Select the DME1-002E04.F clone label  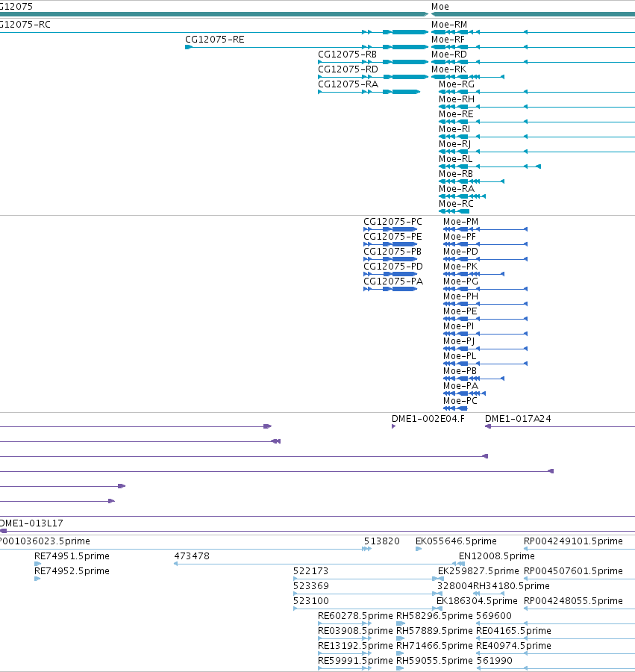point(428,419)
